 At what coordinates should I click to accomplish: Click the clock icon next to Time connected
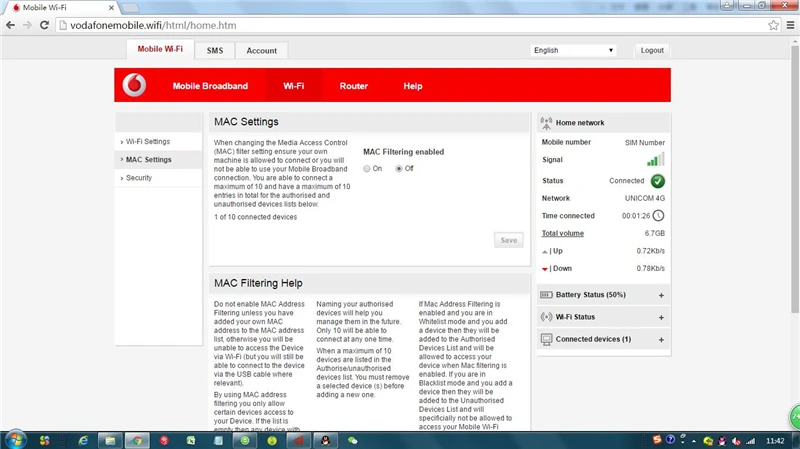point(659,215)
